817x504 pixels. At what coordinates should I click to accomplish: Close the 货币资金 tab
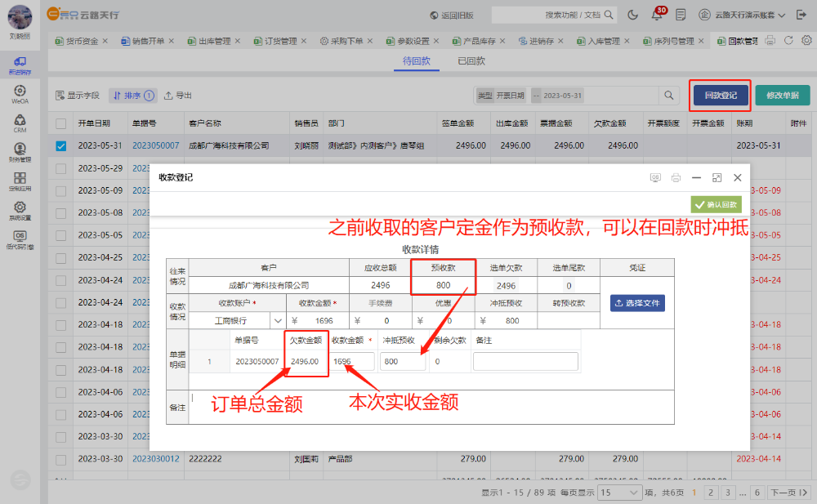point(105,41)
